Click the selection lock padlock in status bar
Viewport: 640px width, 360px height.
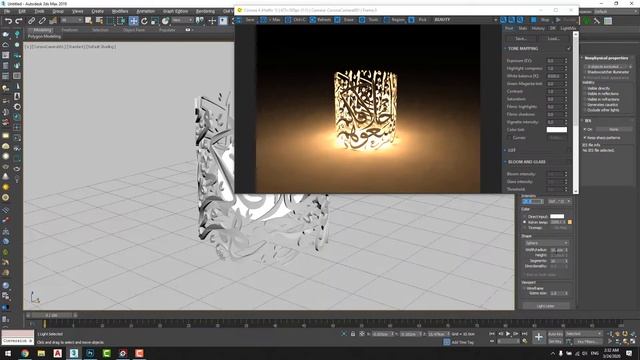coord(353,334)
